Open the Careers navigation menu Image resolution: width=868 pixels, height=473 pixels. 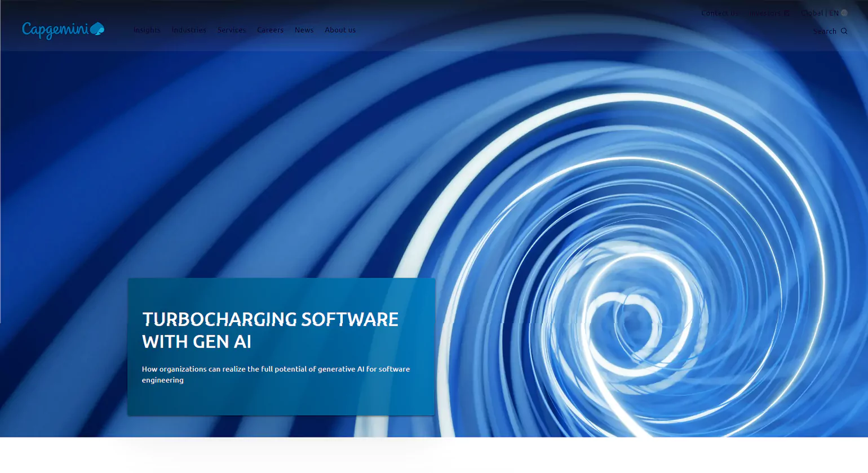(x=270, y=30)
